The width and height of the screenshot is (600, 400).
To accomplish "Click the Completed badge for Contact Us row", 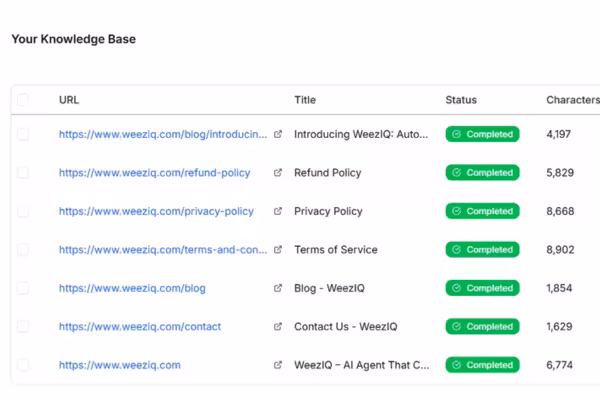I will (x=483, y=327).
